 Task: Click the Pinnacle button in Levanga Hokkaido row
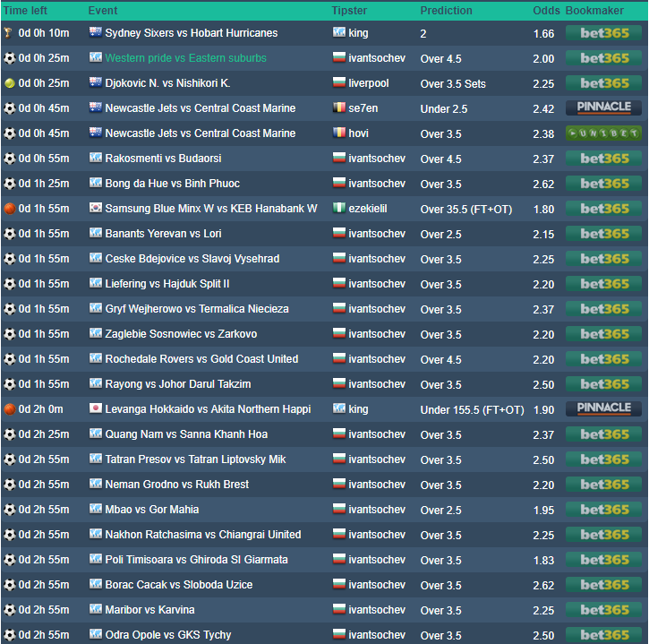pyautogui.click(x=603, y=409)
